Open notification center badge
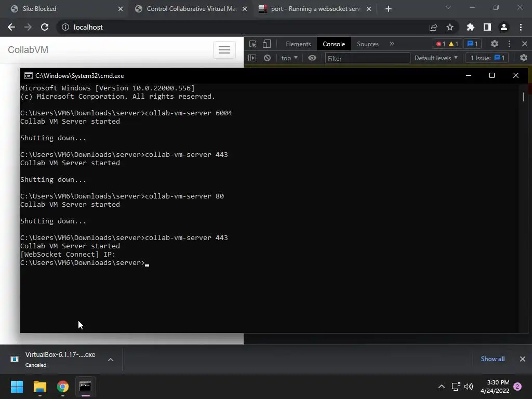532x399 pixels. click(517, 387)
